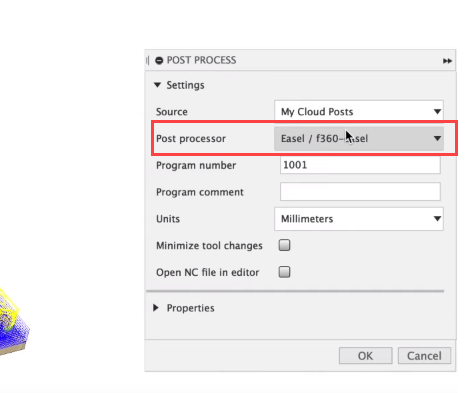Select the toolpath model in the viewport
The width and height of the screenshot is (469, 393).
pyautogui.click(x=12, y=322)
